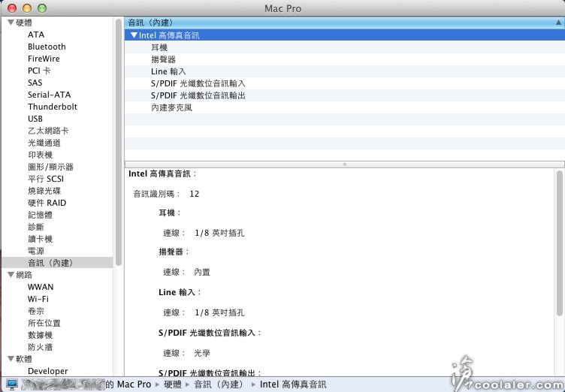Viewport: 565px width, 392px height.
Task: Click 的 Mac Pro in path bar
Action: point(128,384)
